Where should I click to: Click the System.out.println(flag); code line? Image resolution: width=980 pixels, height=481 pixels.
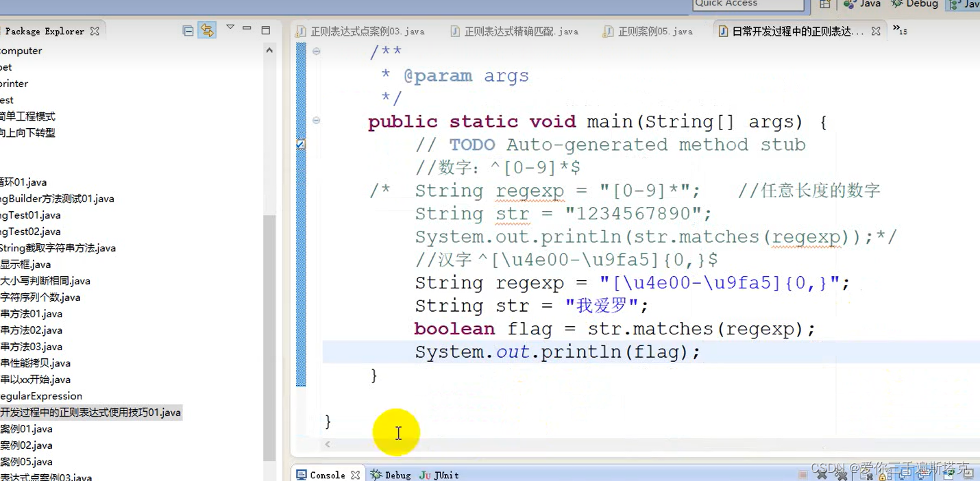pos(558,352)
